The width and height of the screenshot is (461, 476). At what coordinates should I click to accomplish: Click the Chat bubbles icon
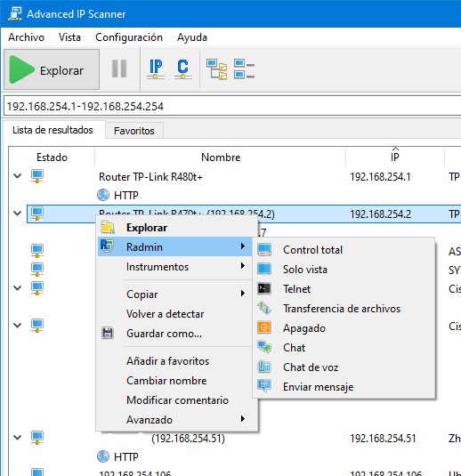[x=264, y=347]
